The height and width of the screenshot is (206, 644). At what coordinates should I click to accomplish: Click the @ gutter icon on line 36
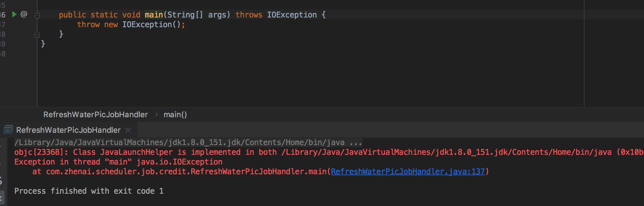[x=24, y=14]
